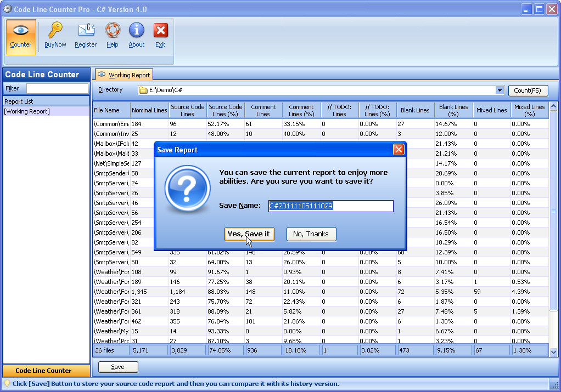Close the Save Report dialog

(399, 149)
